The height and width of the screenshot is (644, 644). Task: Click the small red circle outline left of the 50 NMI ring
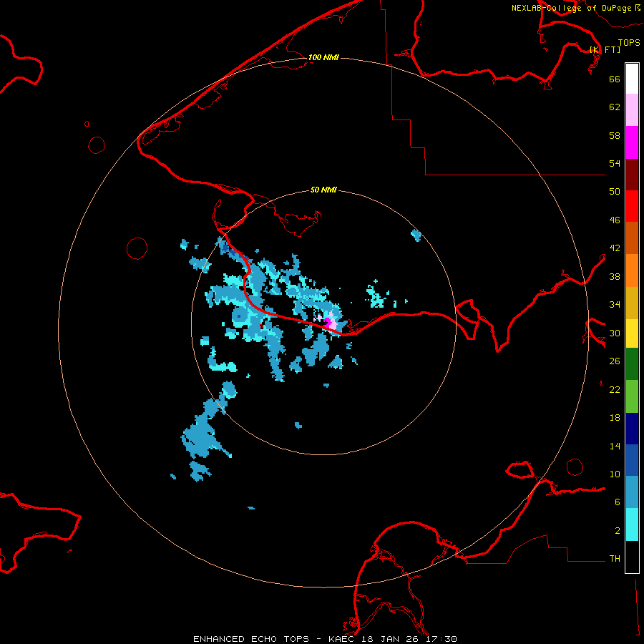click(x=137, y=248)
